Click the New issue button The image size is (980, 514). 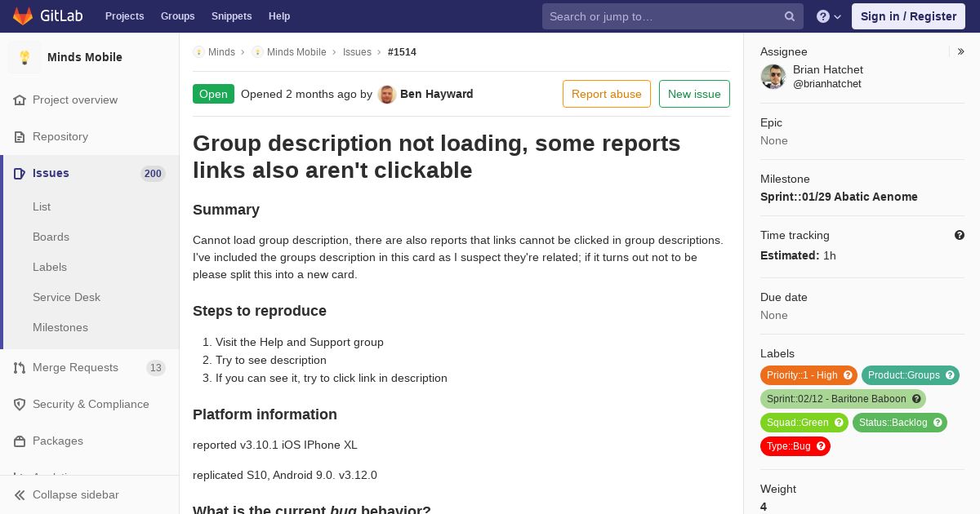coord(694,94)
